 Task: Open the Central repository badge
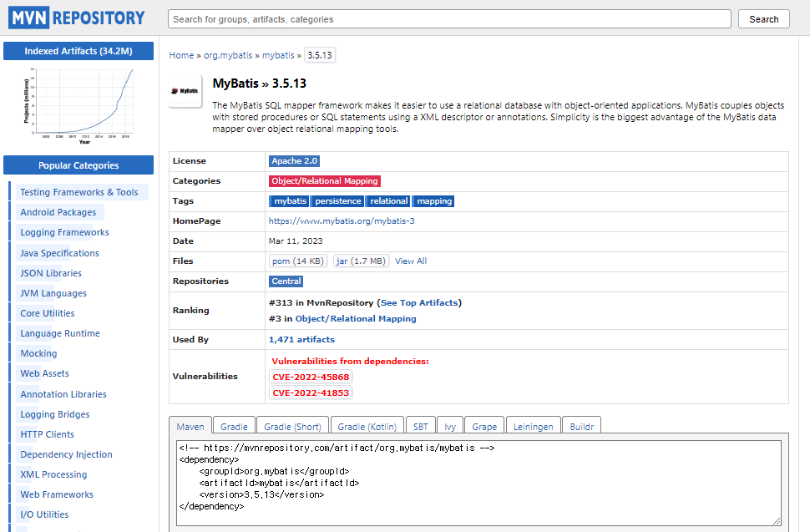coord(286,281)
